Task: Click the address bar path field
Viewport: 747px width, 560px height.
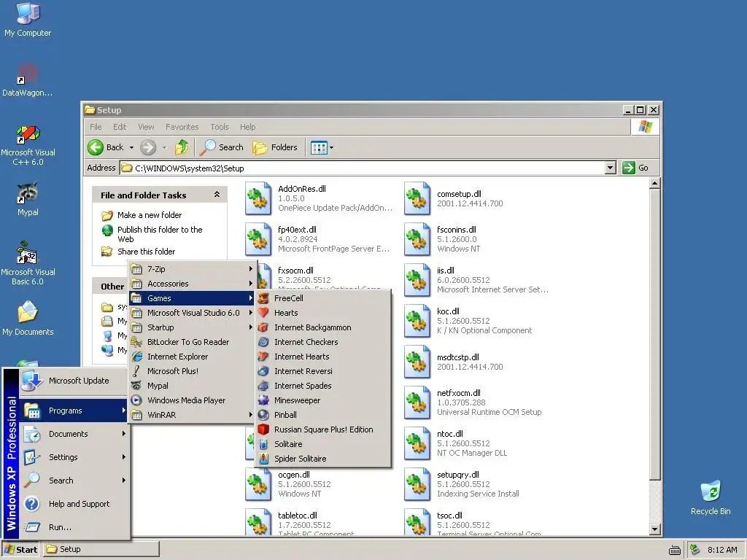Action: [362, 168]
